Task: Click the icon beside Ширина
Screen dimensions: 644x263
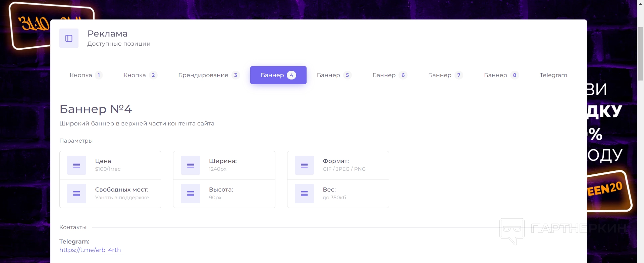Action: pos(191,165)
